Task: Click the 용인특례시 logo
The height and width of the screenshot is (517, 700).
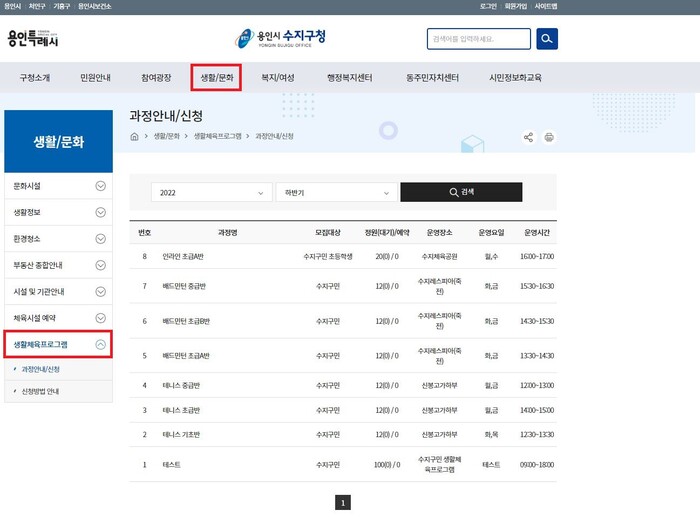Action: [x=34, y=40]
